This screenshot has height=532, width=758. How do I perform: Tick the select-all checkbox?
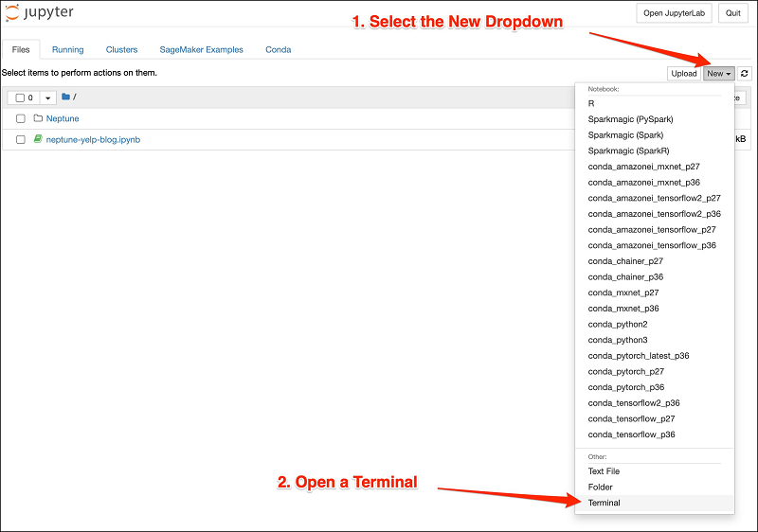[20, 98]
